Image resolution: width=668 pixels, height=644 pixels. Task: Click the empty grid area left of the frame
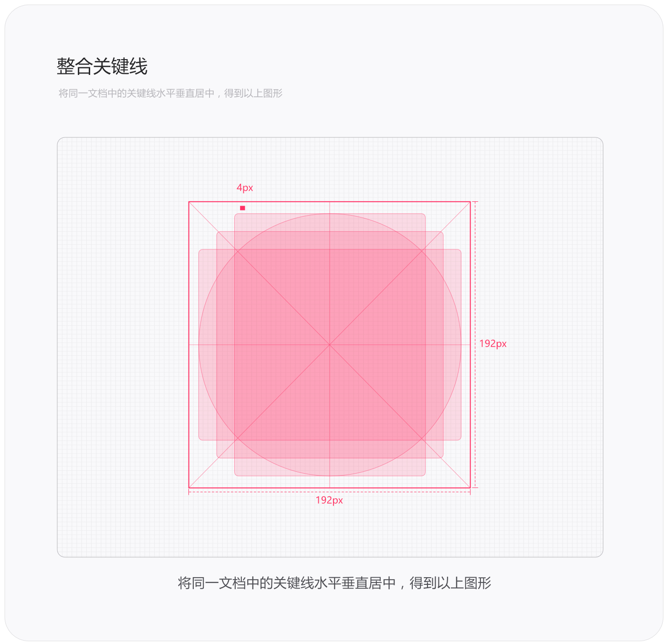click(x=123, y=344)
